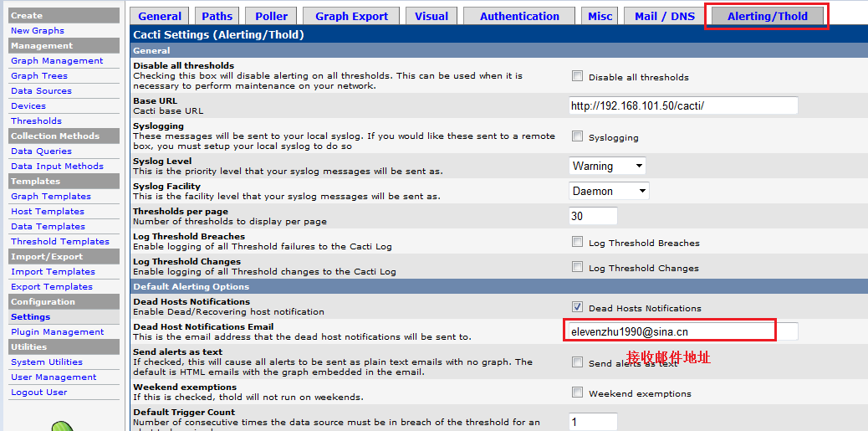Select the Graph Export tab

351,16
